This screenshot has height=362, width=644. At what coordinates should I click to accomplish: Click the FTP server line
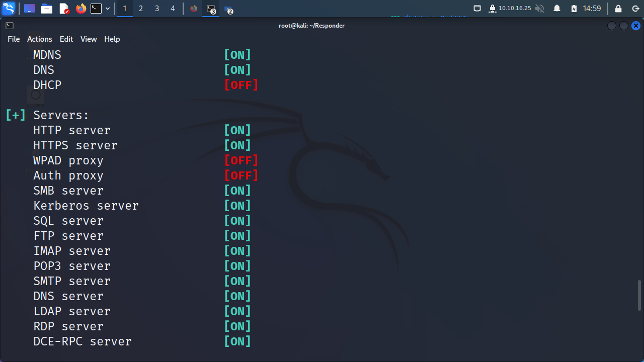(x=68, y=236)
